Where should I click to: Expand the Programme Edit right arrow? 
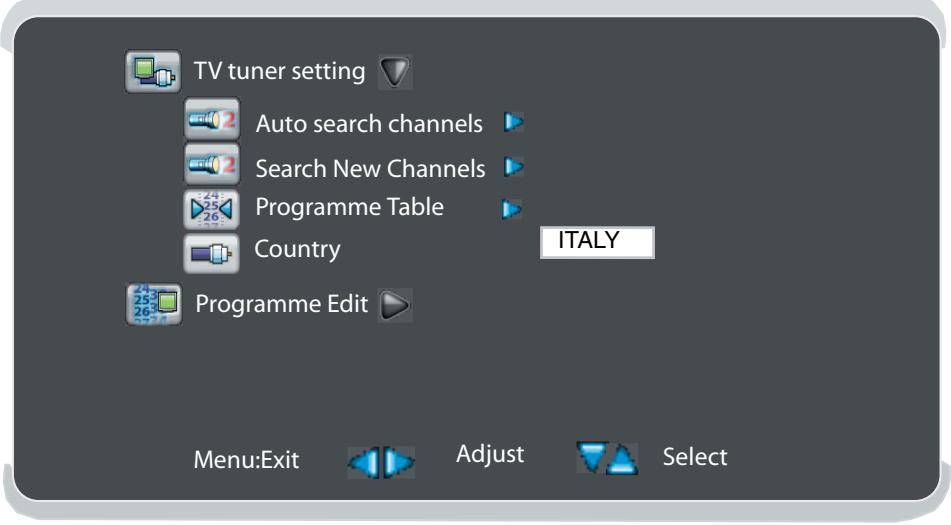pos(395,305)
